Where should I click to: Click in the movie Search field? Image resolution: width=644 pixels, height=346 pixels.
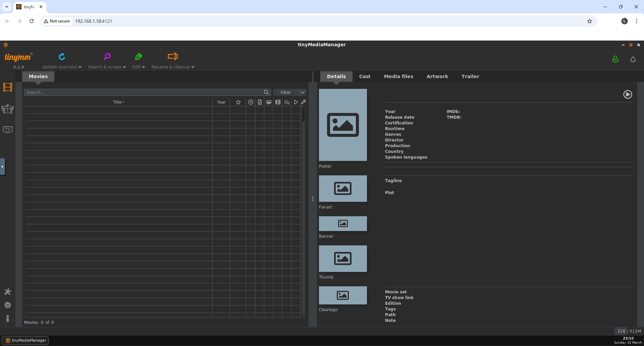click(144, 92)
